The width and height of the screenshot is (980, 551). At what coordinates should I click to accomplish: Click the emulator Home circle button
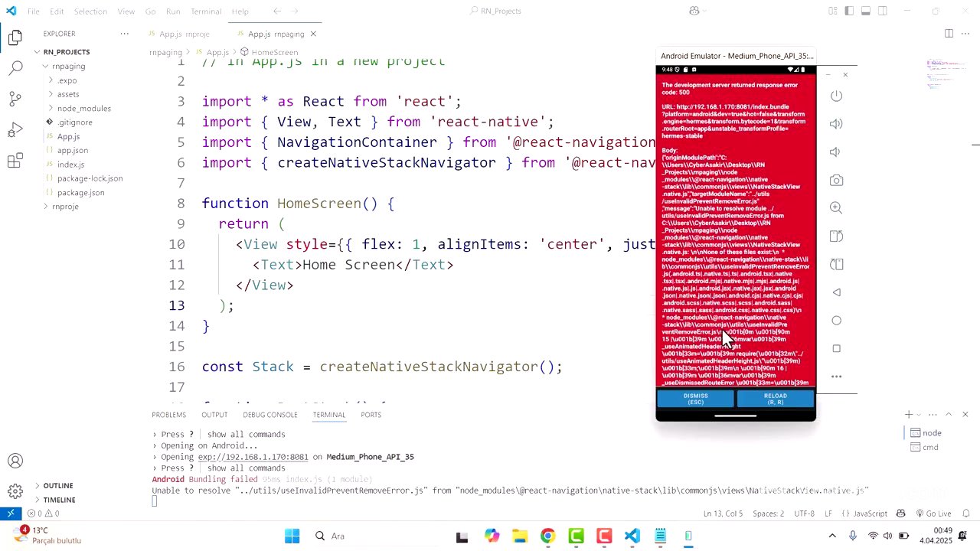(836, 321)
